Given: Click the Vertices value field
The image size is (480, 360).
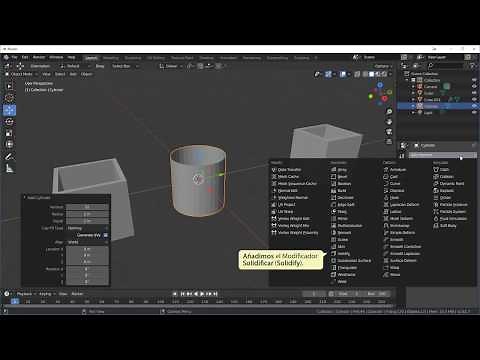Looking at the screenshot, I should (x=88, y=207).
